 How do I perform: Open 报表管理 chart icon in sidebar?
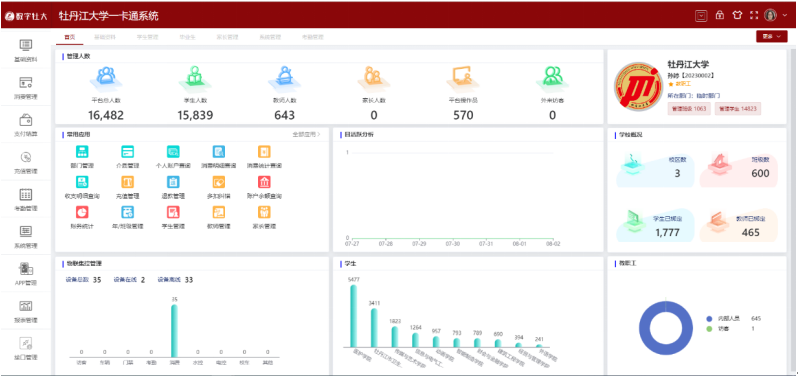click(26, 306)
